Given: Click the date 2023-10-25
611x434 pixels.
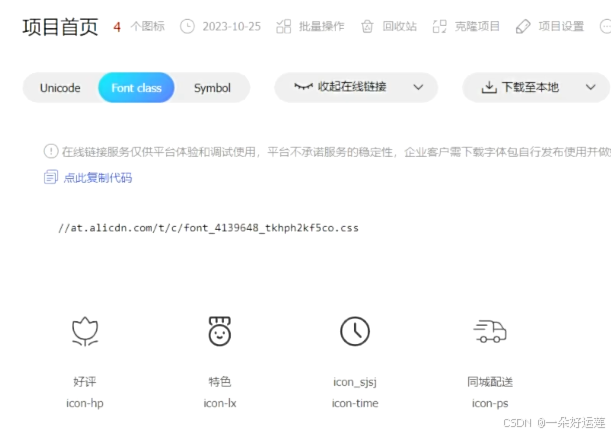Looking at the screenshot, I should tap(231, 26).
